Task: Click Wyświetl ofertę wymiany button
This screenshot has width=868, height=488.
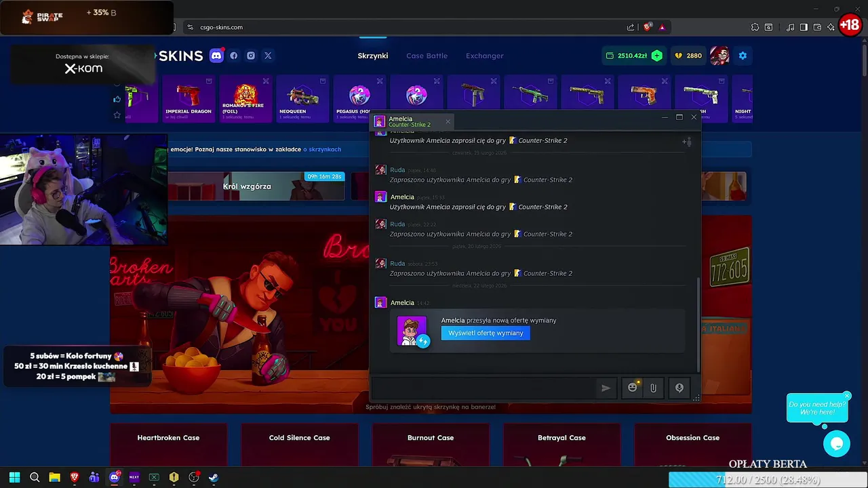Action: [486, 333]
